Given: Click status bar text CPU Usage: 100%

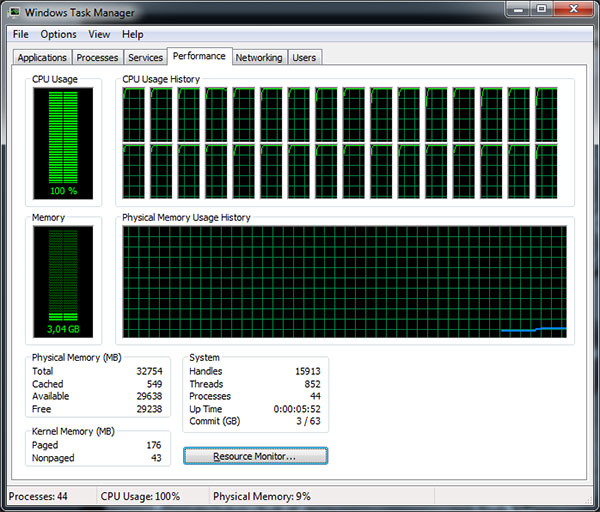Looking at the screenshot, I should 140,496.
